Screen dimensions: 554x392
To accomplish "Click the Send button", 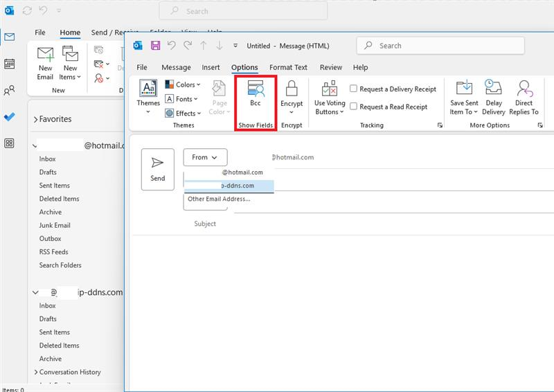I will coord(158,169).
